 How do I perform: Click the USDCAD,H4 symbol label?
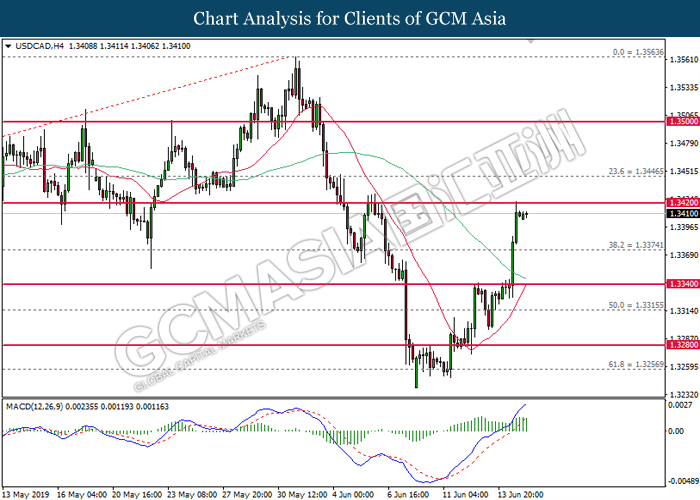(x=39, y=46)
